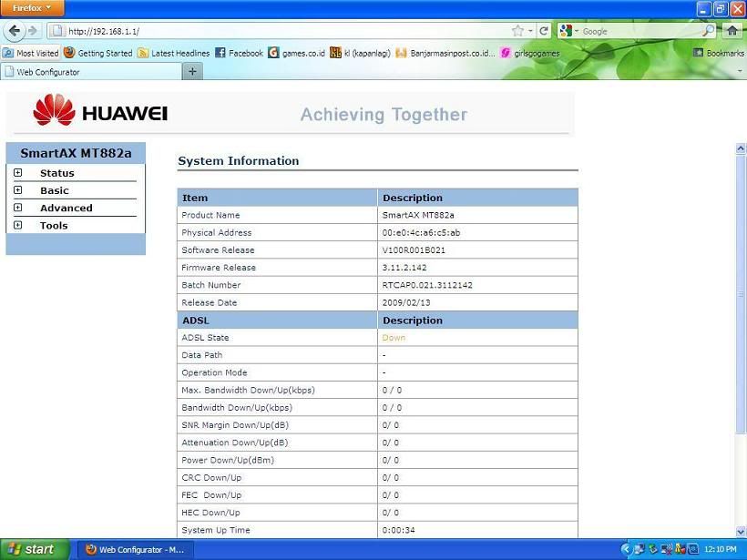Go back with the browser back arrow

pyautogui.click(x=14, y=31)
